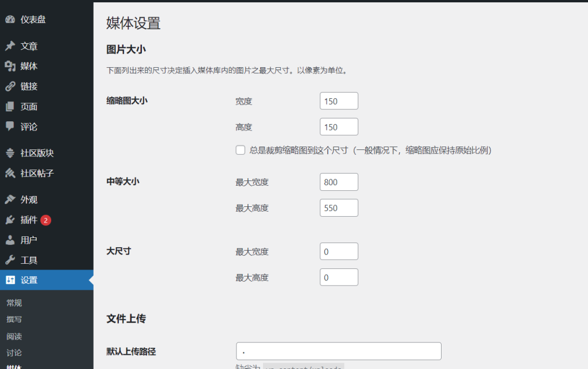
Task: Open the 讨论 settings submenu
Action: pos(14,352)
